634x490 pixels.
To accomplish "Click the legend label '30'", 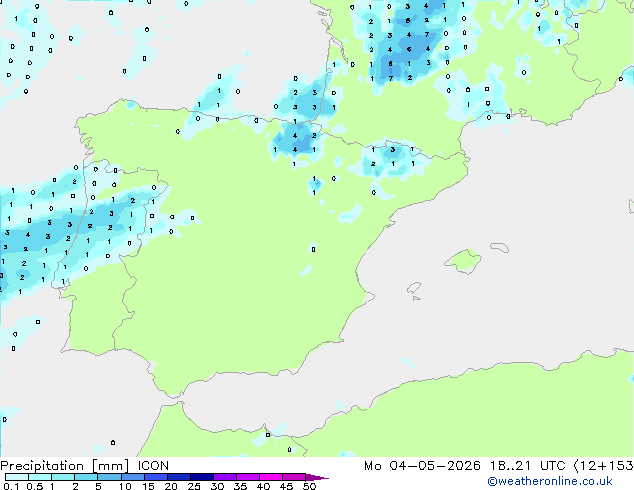I will (x=217, y=486).
